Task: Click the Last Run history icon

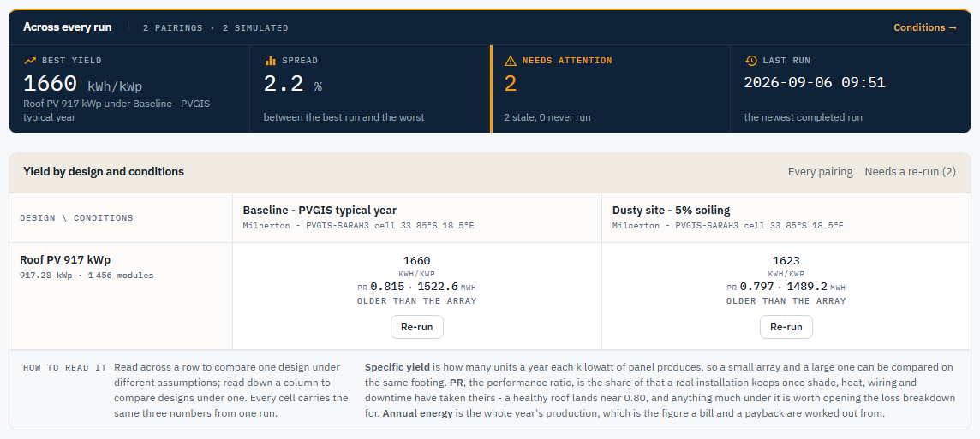Action: pos(750,61)
